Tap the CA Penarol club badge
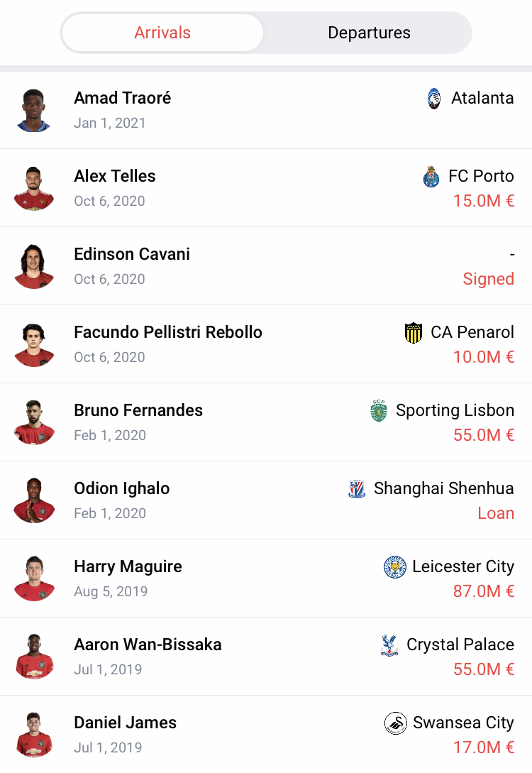The height and width of the screenshot is (773, 532). tap(414, 333)
